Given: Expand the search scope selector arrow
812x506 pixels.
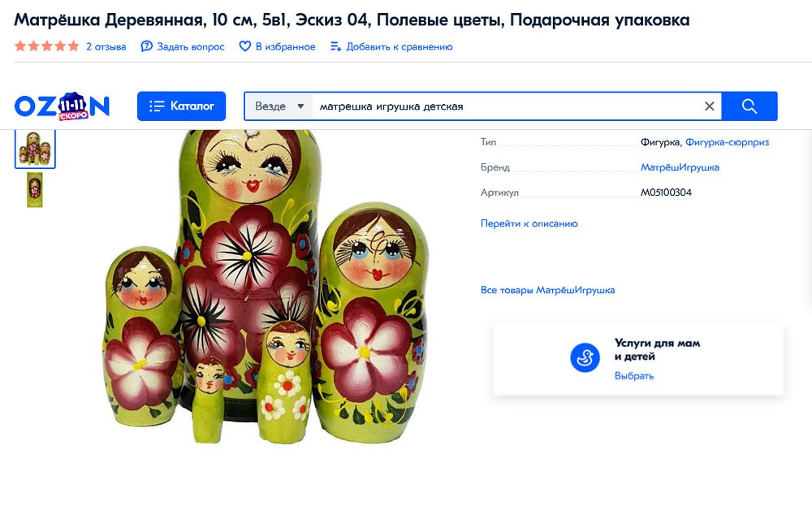Looking at the screenshot, I should pyautogui.click(x=300, y=106).
